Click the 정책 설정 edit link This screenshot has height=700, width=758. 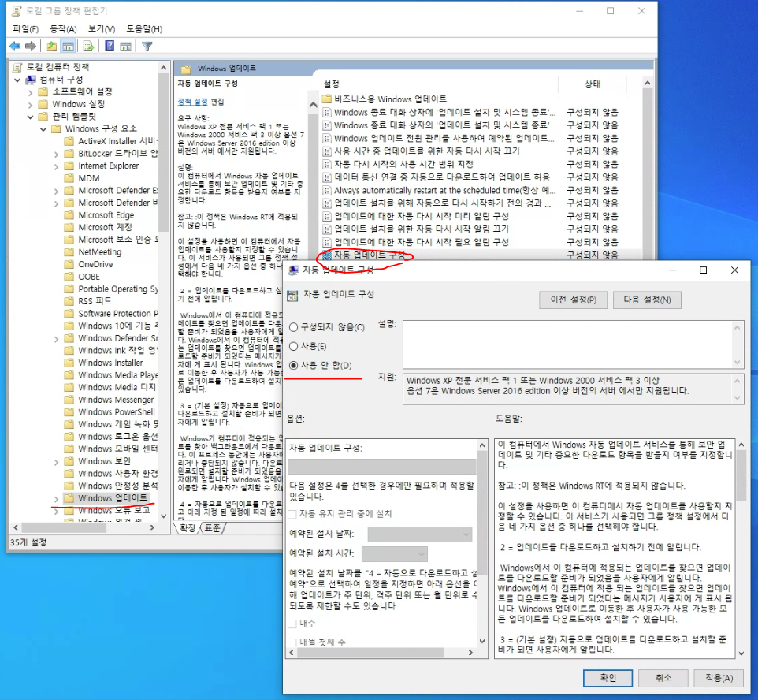point(192,102)
